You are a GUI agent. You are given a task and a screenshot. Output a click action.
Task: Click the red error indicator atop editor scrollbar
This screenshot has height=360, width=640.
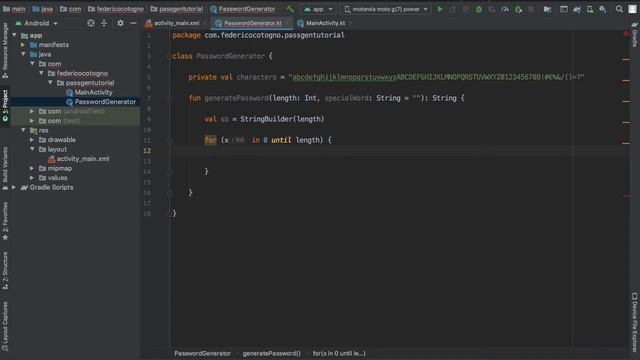[x=626, y=34]
